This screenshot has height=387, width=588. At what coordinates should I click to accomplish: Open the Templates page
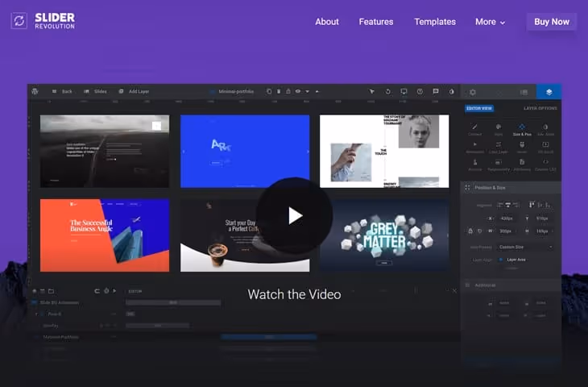[435, 22]
